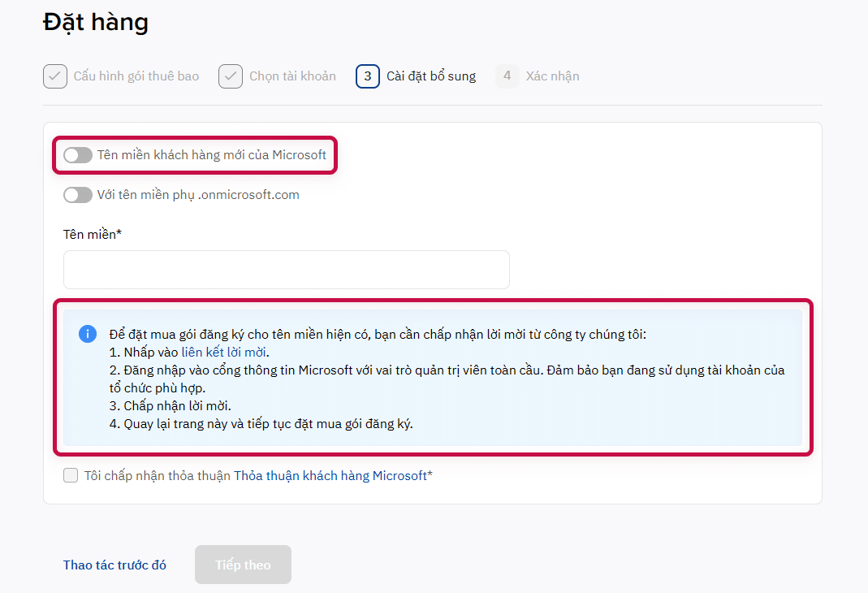Viewport: 868px width, 593px height.
Task: Focus the Tên miền text input field
Action: (286, 270)
